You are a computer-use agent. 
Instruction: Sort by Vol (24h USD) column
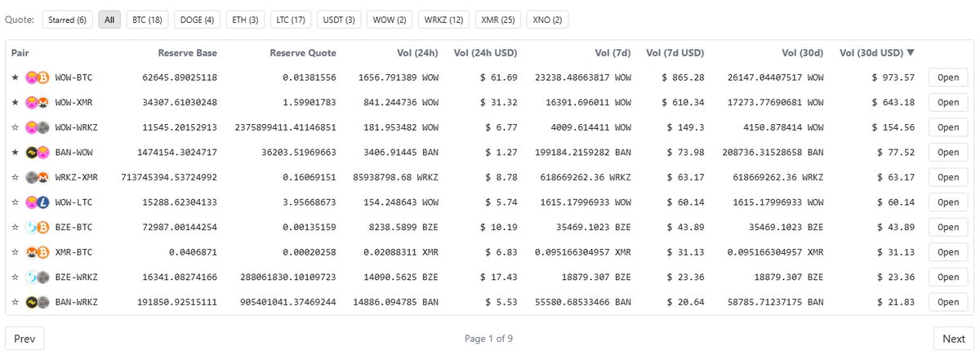point(485,53)
